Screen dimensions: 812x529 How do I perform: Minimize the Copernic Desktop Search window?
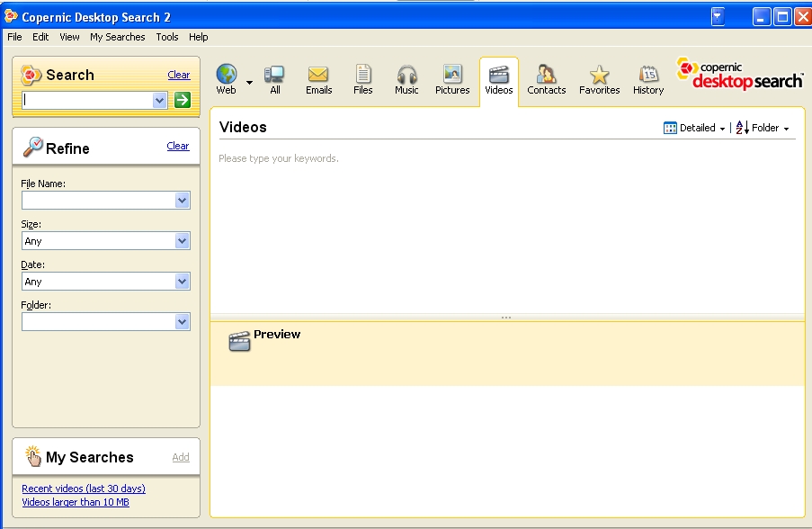(761, 16)
